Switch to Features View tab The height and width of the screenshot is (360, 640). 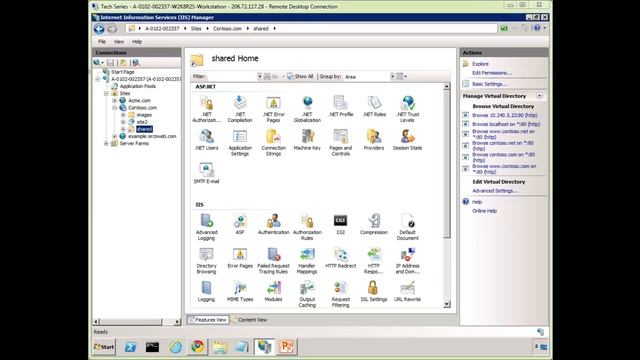click(x=208, y=320)
